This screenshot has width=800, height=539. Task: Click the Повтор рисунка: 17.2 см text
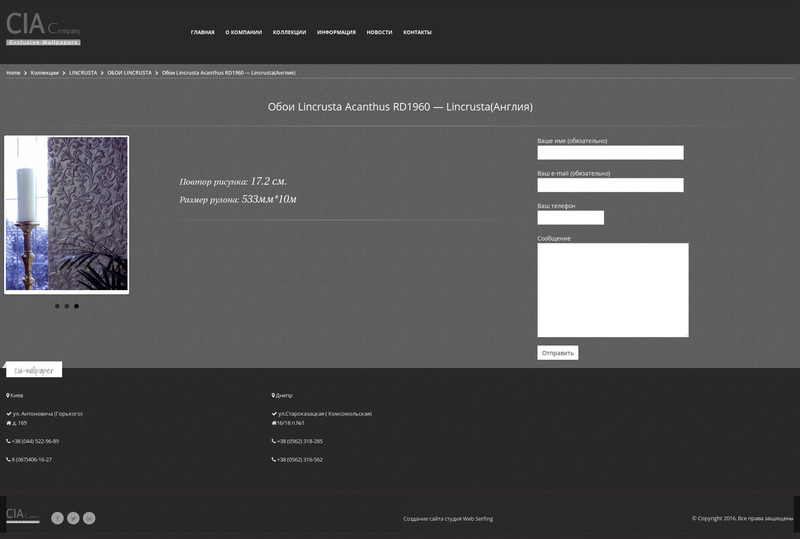coord(233,181)
